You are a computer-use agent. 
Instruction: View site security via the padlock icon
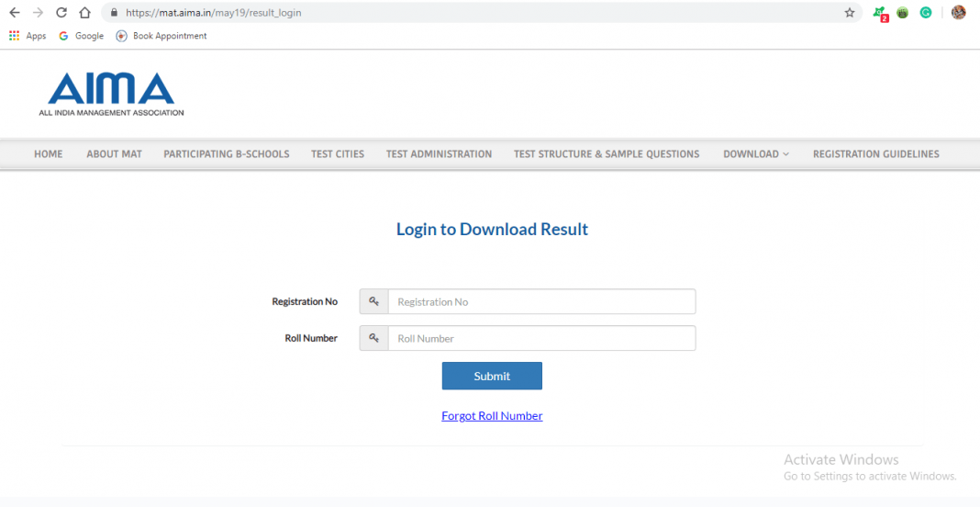point(114,13)
